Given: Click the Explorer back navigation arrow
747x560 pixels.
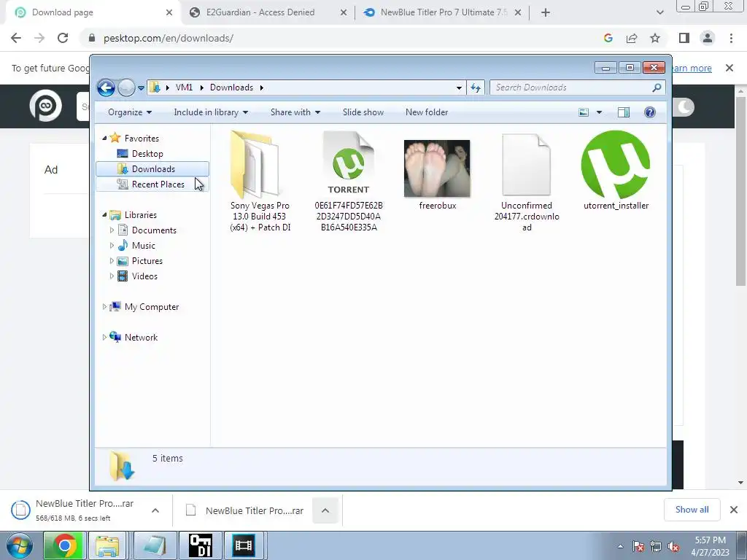Looking at the screenshot, I should coord(106,87).
